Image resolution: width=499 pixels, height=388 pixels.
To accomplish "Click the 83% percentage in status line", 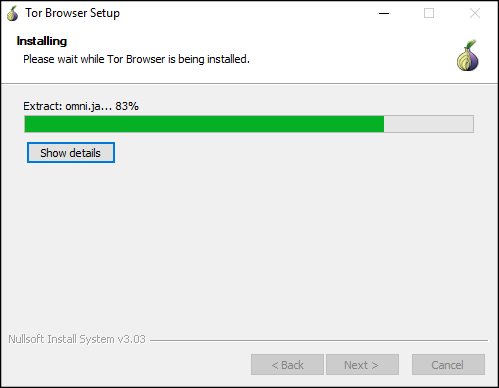I will pyautogui.click(x=127, y=106).
